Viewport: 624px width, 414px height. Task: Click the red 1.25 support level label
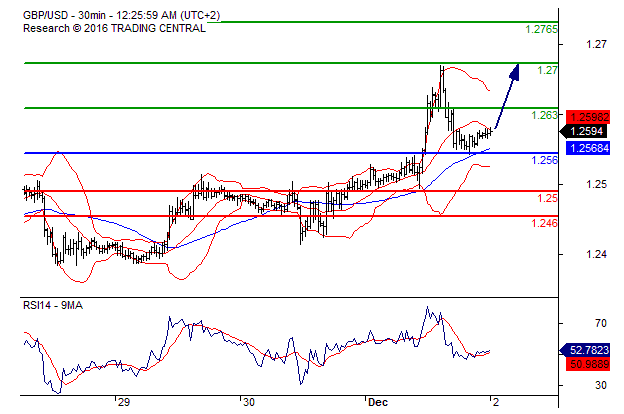tap(548, 198)
